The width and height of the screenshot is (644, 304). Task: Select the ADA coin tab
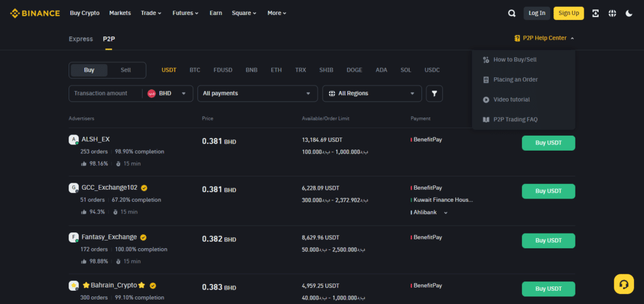point(382,70)
